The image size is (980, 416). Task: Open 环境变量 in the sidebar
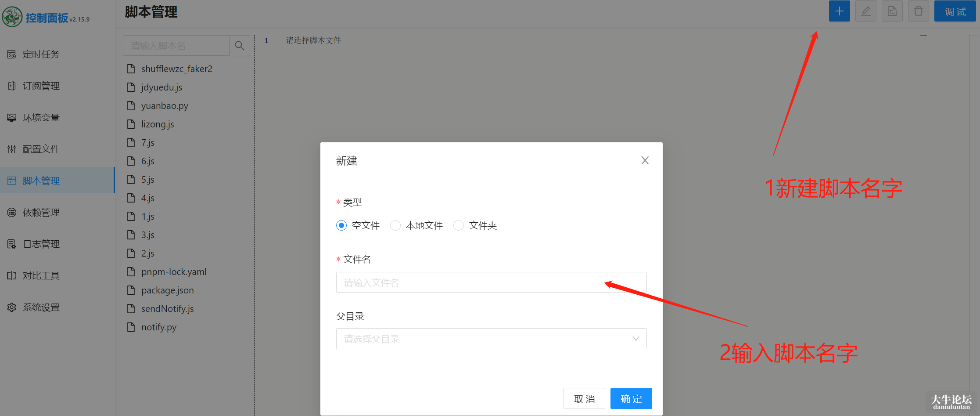coord(57,118)
